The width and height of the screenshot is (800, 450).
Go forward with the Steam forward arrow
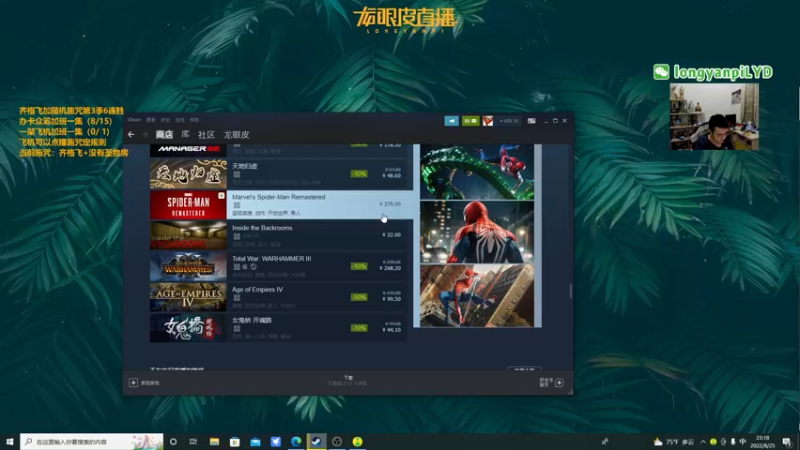click(145, 135)
